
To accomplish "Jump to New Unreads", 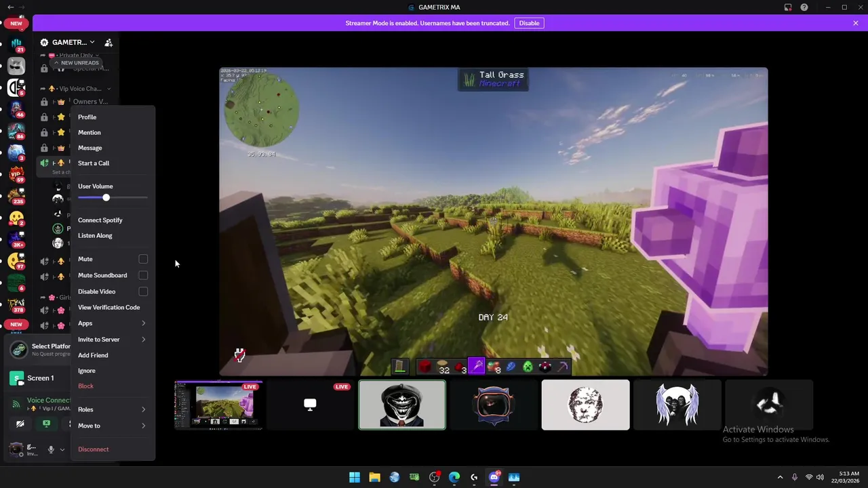I will [x=77, y=63].
